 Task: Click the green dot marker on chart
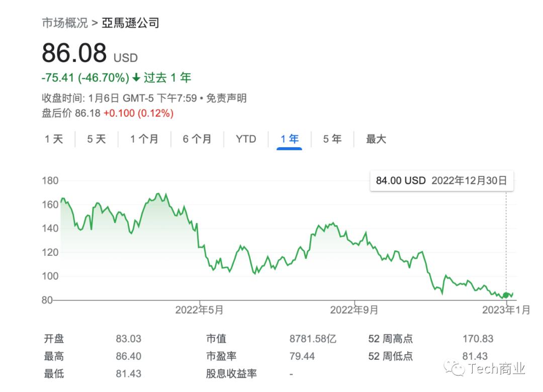(506, 295)
